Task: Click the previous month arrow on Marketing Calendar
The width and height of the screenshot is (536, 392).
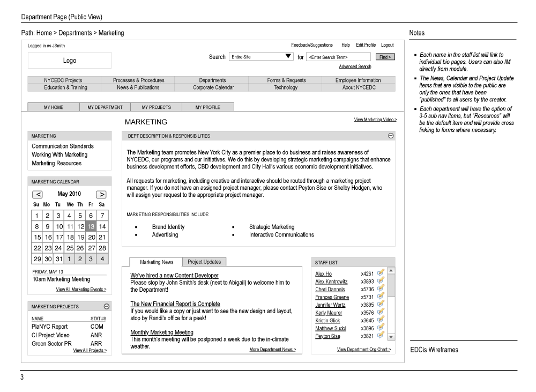Action: point(38,194)
